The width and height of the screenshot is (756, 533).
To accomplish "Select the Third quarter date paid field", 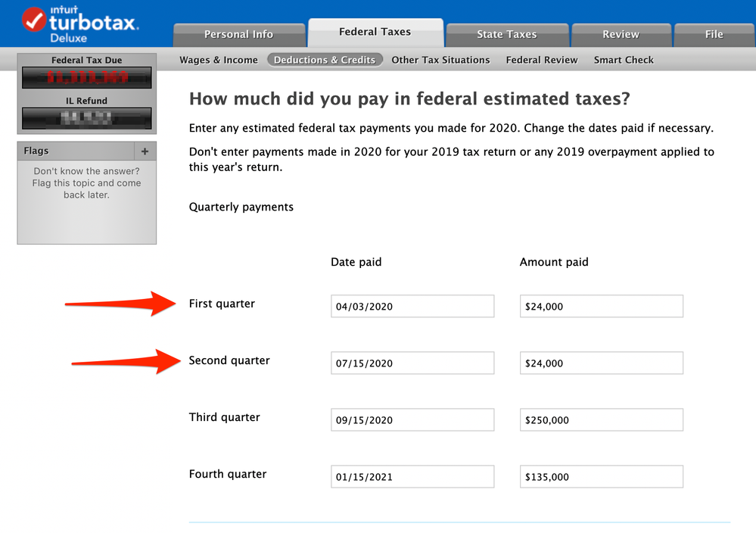I will click(412, 419).
